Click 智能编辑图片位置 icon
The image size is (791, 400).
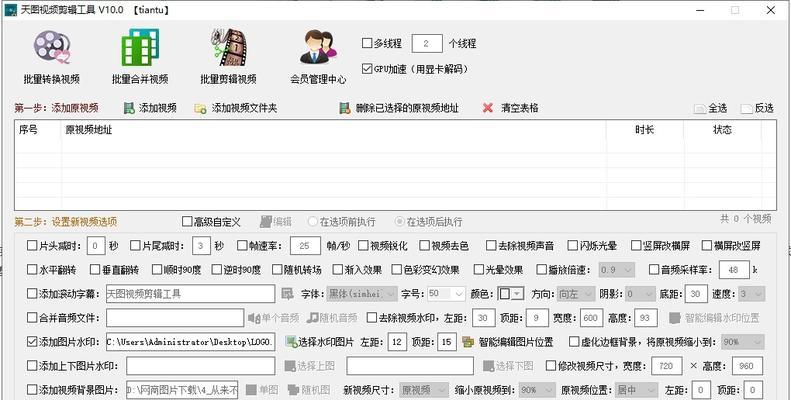point(468,342)
